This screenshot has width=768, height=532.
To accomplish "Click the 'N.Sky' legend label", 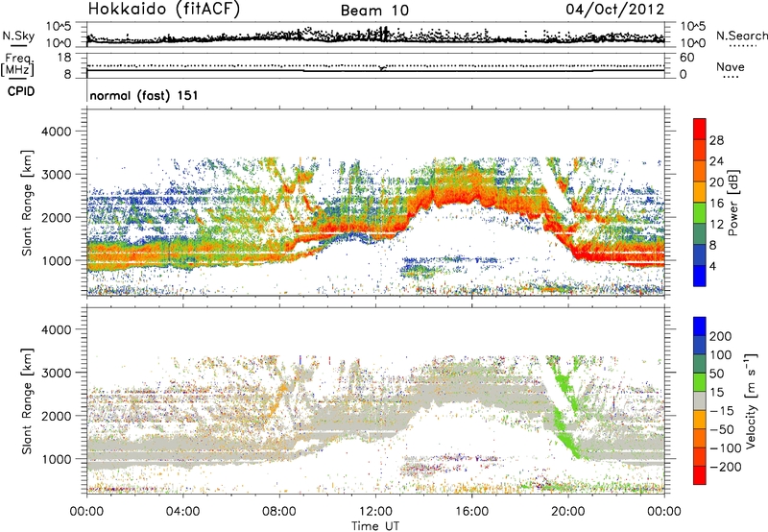I will point(18,36).
